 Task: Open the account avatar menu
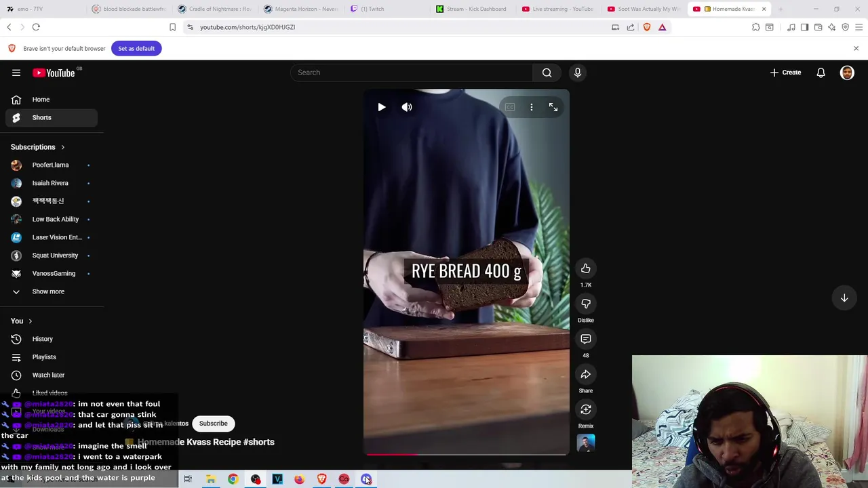847,73
